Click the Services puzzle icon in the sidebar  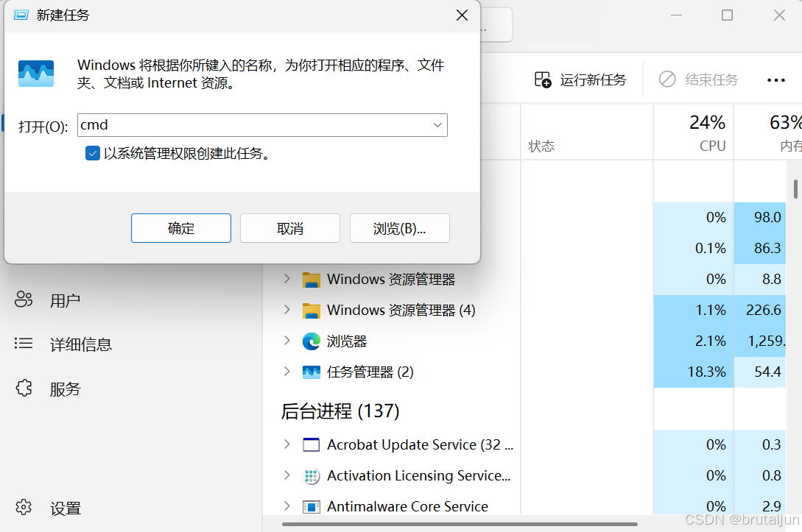pyautogui.click(x=24, y=389)
